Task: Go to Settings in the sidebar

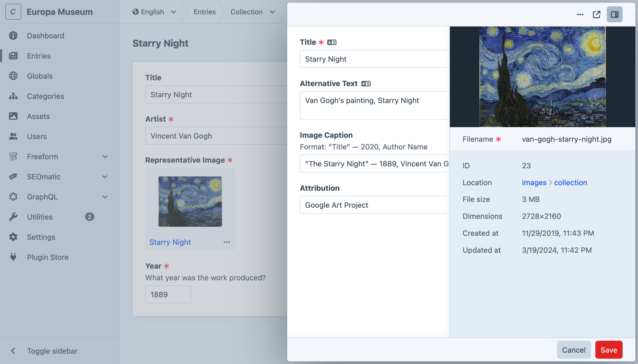Action: 41,237
